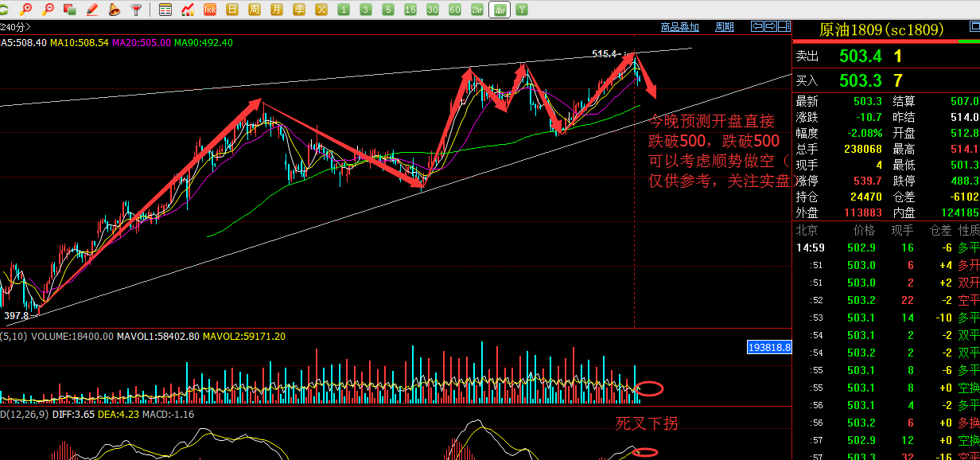Switch to daily (日) period
The height and width of the screenshot is (460, 980).
point(232,10)
